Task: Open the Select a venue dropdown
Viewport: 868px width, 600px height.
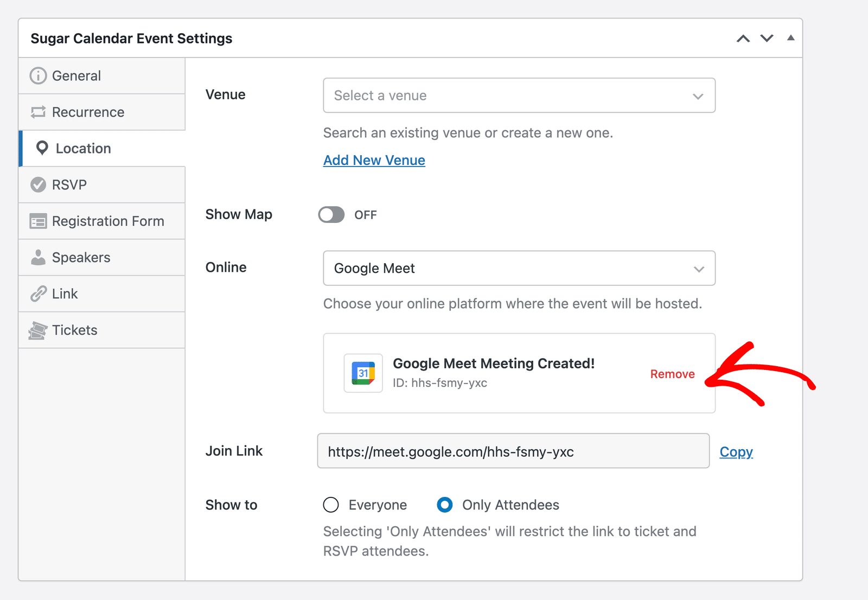Action: [519, 95]
